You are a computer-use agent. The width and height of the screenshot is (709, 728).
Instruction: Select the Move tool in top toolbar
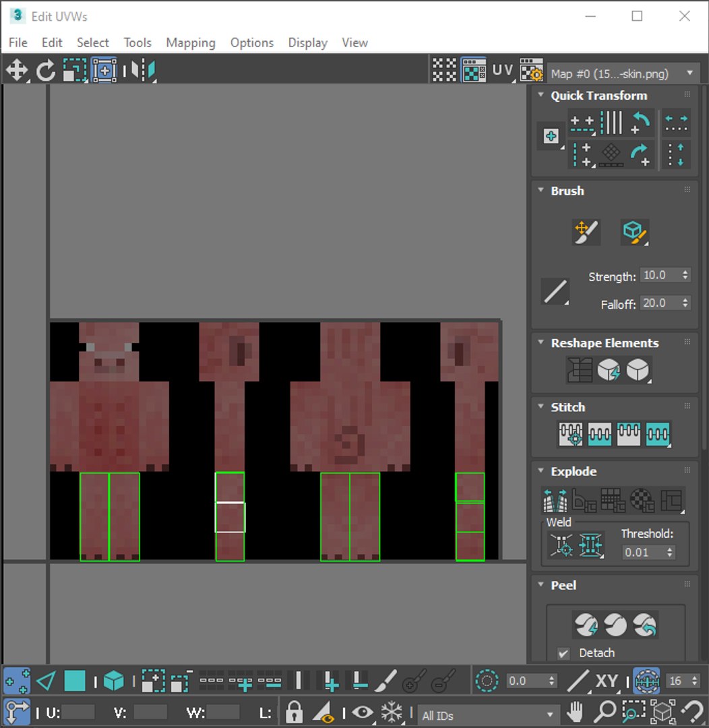tap(17, 71)
